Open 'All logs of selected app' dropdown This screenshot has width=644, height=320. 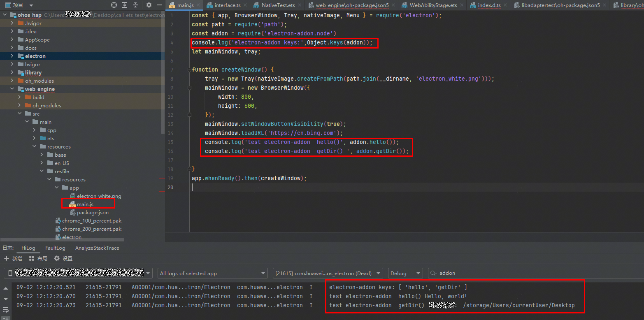[x=212, y=273]
